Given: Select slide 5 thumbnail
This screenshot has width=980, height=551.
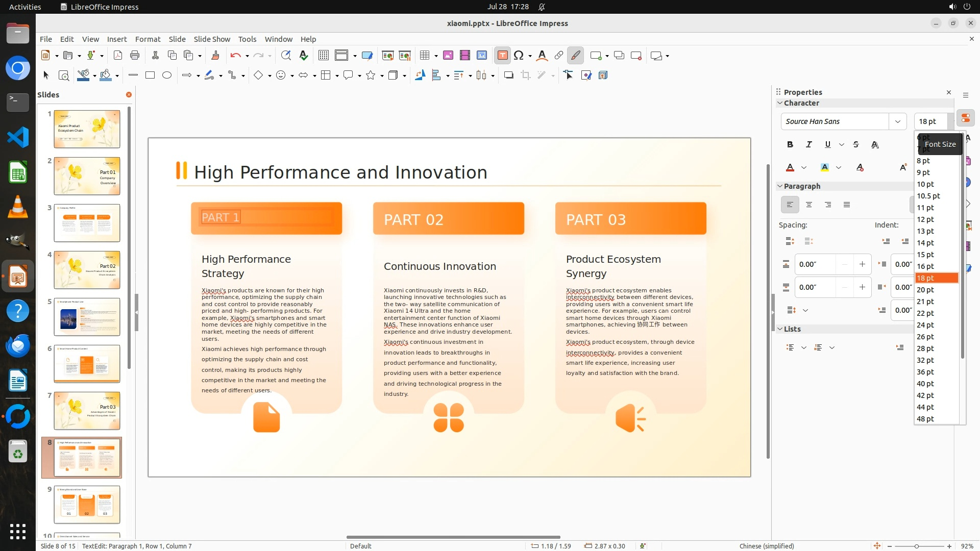Looking at the screenshot, I should point(87,317).
